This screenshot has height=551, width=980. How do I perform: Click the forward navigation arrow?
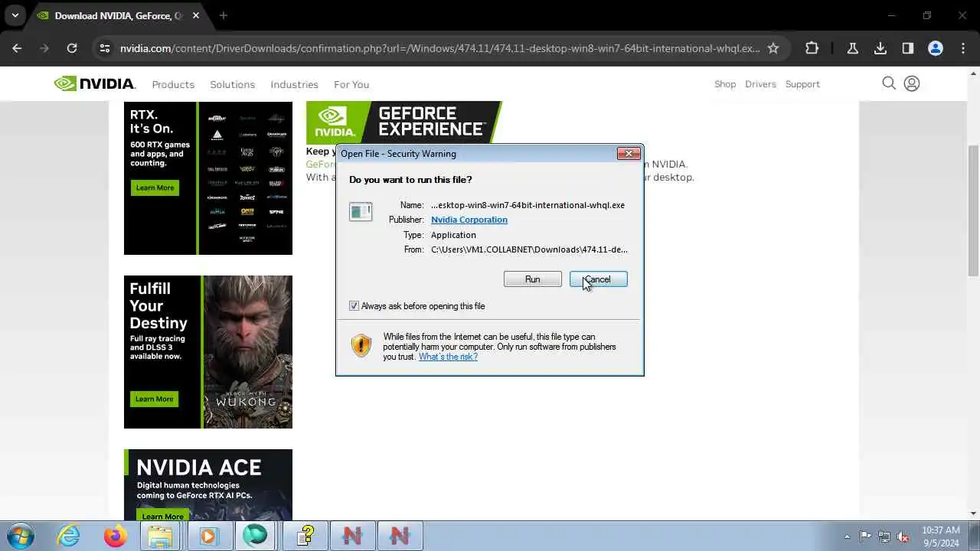coord(44,48)
